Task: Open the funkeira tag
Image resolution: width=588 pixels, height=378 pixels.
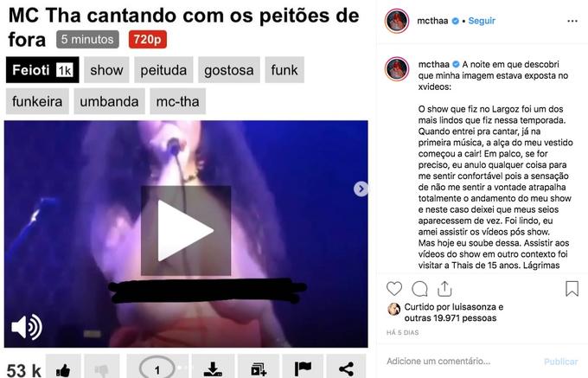Action: (37, 101)
